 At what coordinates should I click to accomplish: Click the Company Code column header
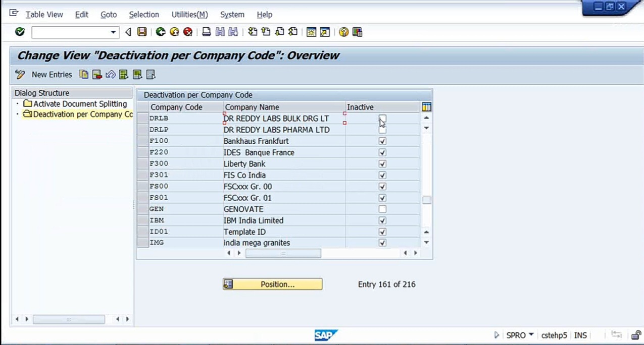[186, 107]
